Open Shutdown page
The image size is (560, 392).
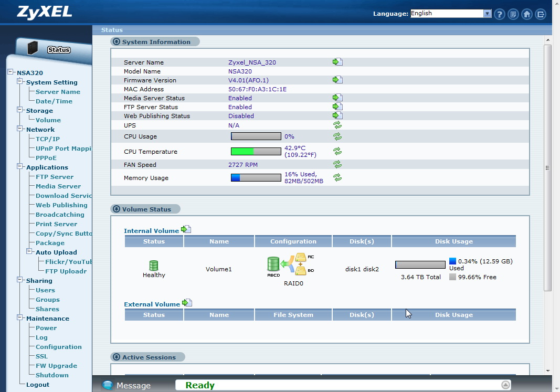[x=52, y=375]
